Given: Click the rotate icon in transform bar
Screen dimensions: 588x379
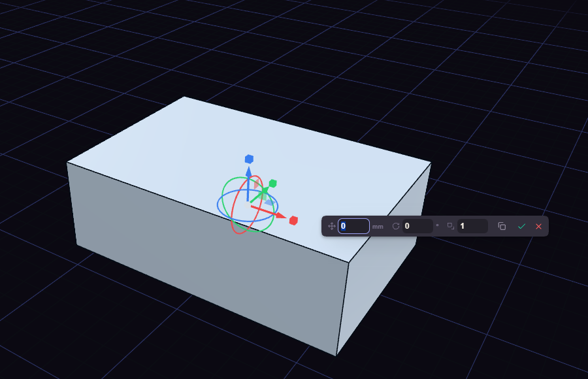Looking at the screenshot, I should click(396, 226).
